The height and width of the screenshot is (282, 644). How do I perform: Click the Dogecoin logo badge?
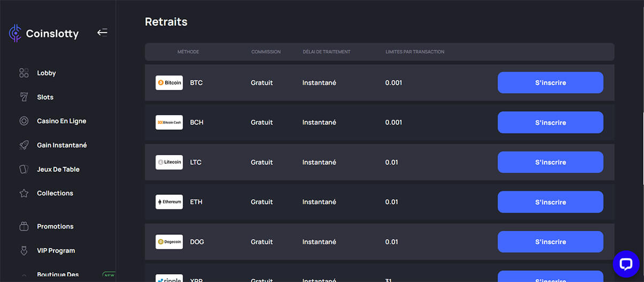point(169,242)
